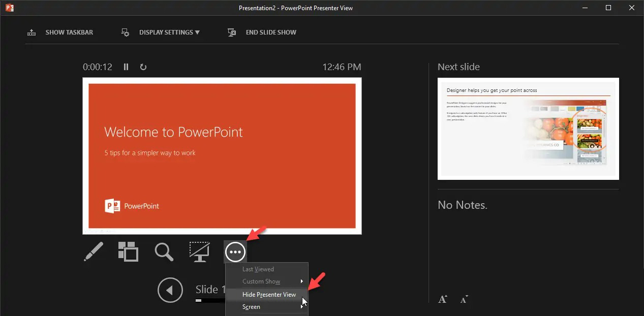Expand the DISPLAY SETTINGS dropdown
Screen dimensions: 644x316
[169, 32]
